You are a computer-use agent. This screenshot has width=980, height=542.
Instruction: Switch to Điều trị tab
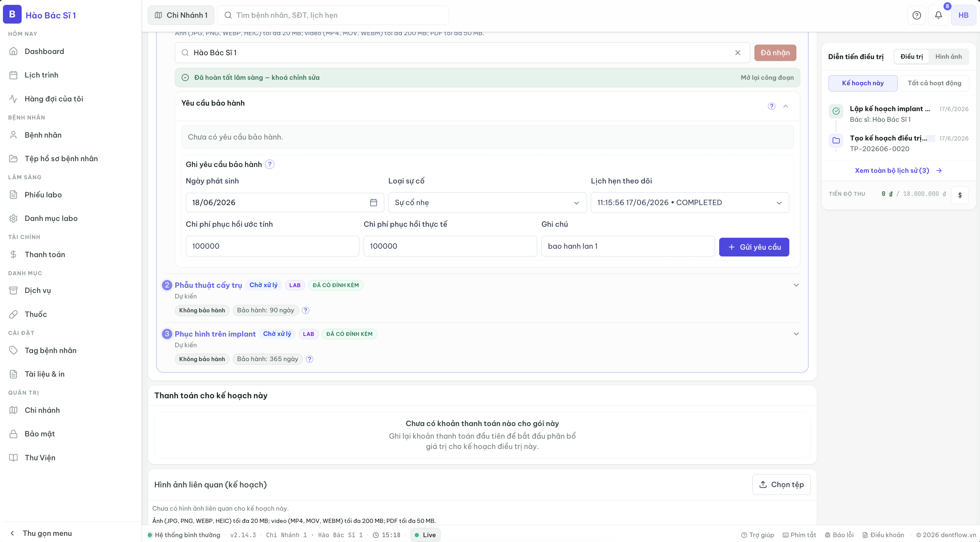911,57
